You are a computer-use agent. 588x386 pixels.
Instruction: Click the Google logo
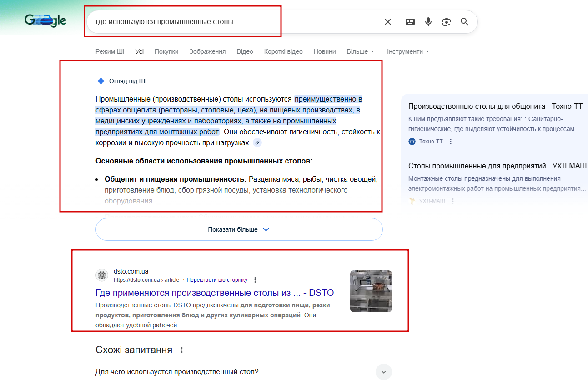pos(45,20)
